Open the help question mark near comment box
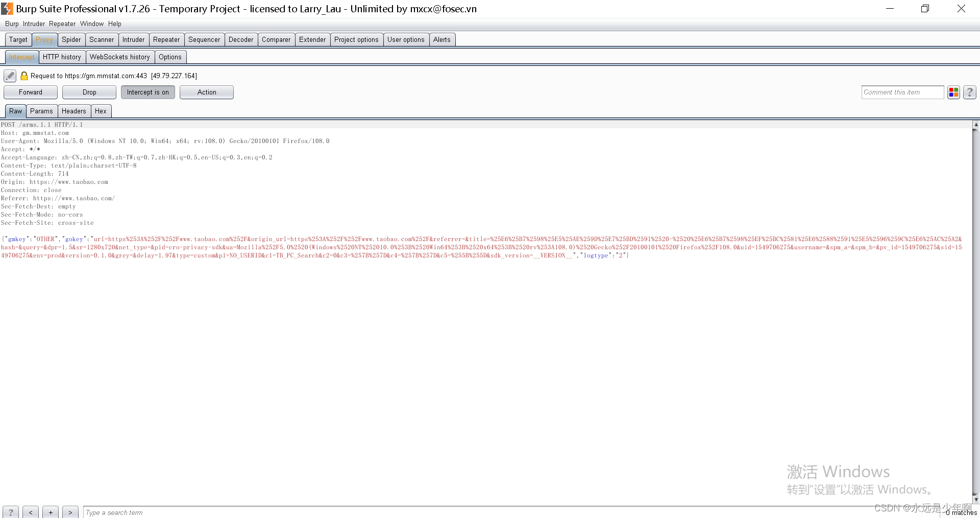Viewport: 980px width, 518px height. click(x=970, y=92)
